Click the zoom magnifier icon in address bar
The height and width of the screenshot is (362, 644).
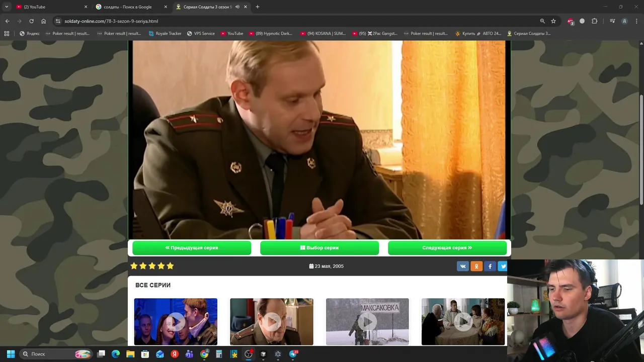point(542,21)
